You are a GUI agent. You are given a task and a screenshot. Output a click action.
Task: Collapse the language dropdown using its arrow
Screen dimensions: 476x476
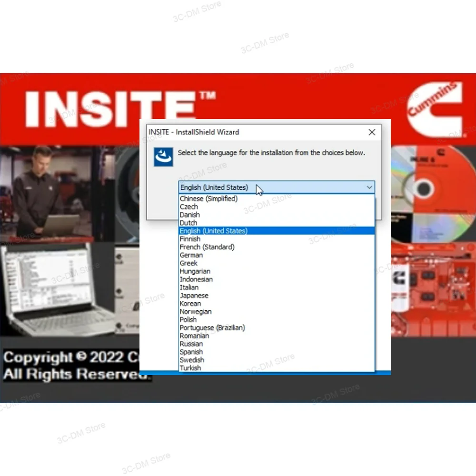point(369,187)
